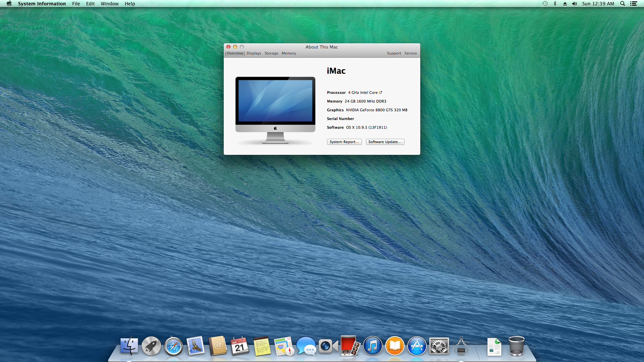Select the Memory tab
The image size is (644, 362).
(x=289, y=53)
